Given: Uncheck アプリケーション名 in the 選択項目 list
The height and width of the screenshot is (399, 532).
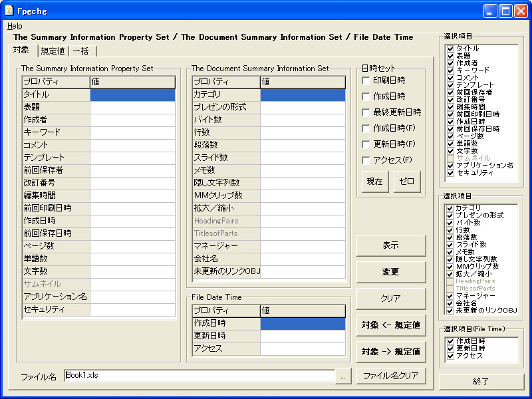Looking at the screenshot, I should 451,166.
